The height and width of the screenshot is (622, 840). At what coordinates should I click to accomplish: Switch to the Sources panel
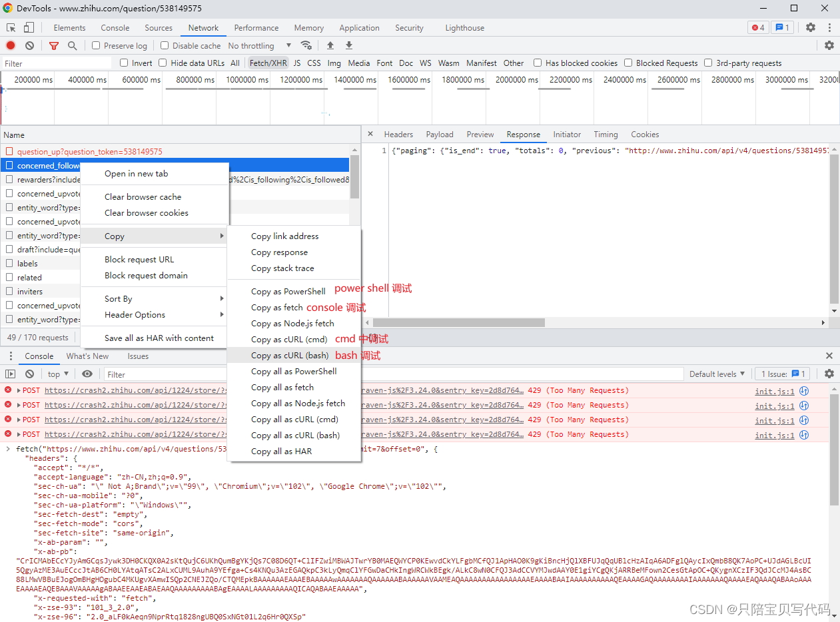[x=159, y=27]
